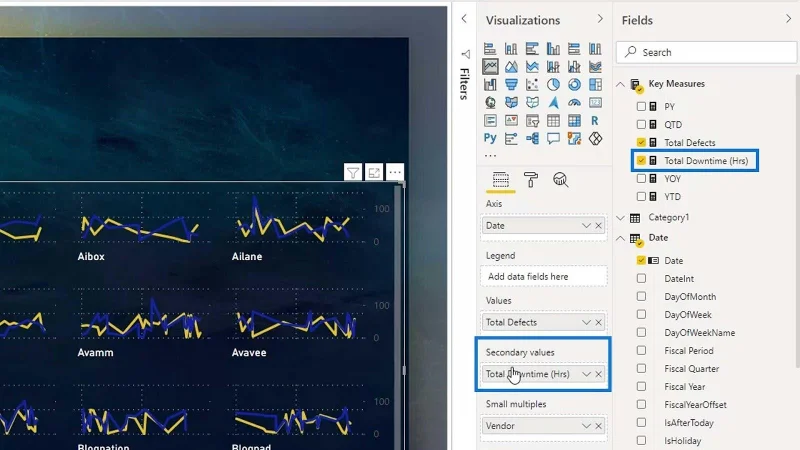Image resolution: width=800 pixels, height=450 pixels.
Task: Collapse the Fields pane
Action: 789,19
